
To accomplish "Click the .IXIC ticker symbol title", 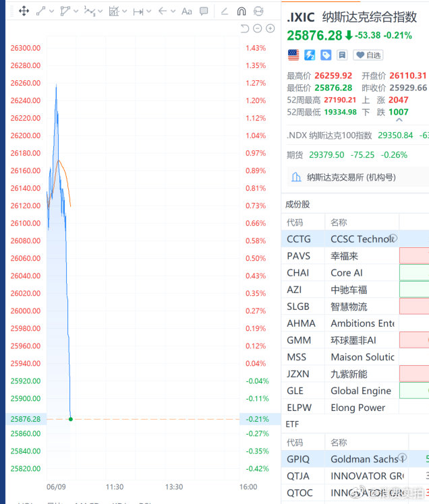I will pos(301,17).
